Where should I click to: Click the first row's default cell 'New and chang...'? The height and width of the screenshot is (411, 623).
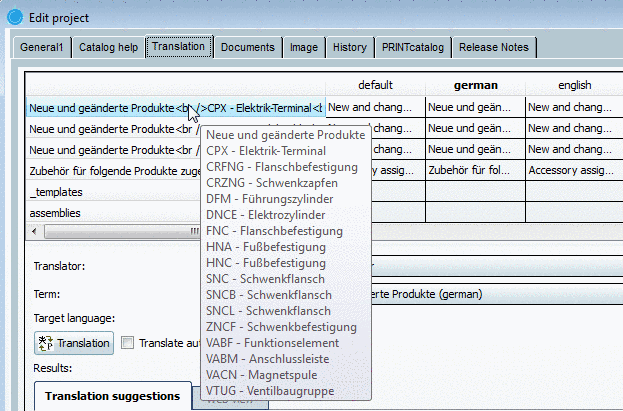coord(375,107)
